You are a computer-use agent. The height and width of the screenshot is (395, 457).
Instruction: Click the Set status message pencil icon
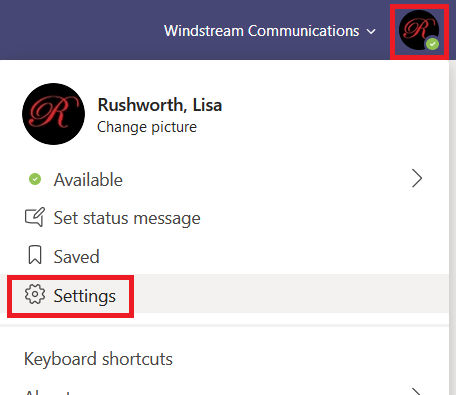pyautogui.click(x=35, y=217)
